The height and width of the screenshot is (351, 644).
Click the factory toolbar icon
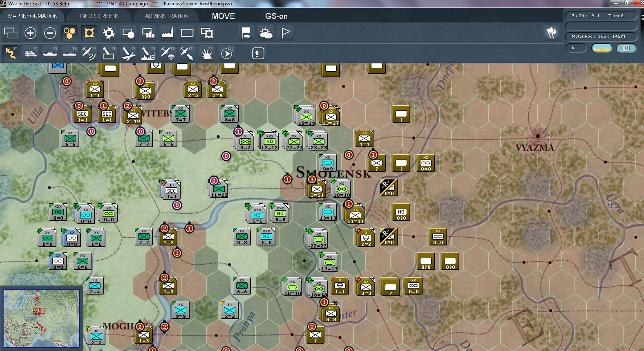[168, 33]
